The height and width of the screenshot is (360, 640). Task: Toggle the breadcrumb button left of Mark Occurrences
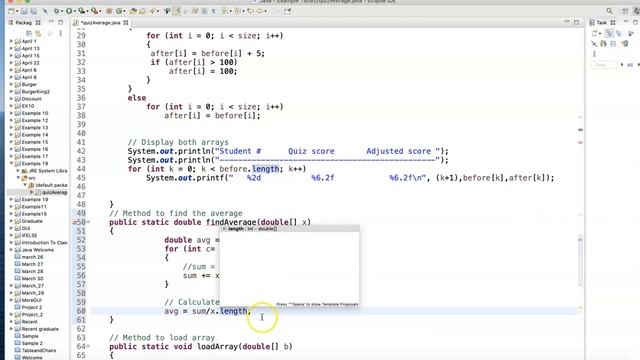[x=167, y=11]
